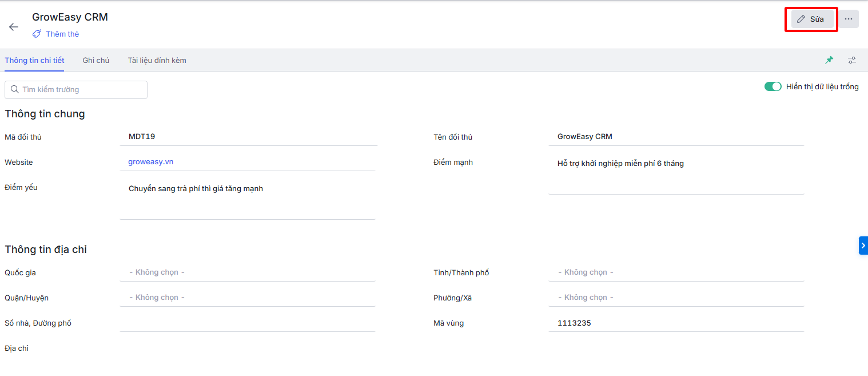
Task: Switch to the Ghi chú tab
Action: [95, 60]
